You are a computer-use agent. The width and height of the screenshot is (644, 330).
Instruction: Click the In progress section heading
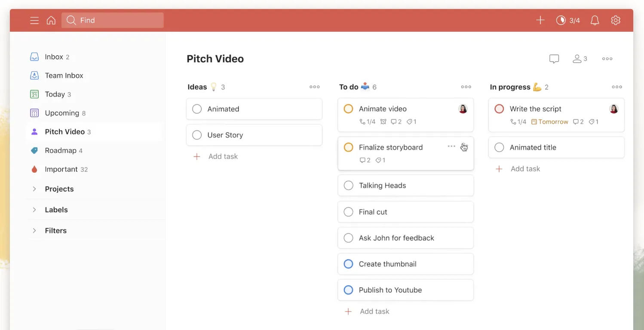510,87
